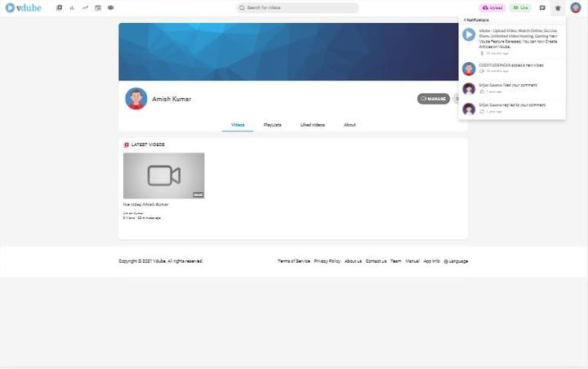The width and height of the screenshot is (588, 369).
Task: Click the fifth header icon after the layout icon
Action: [110, 7]
